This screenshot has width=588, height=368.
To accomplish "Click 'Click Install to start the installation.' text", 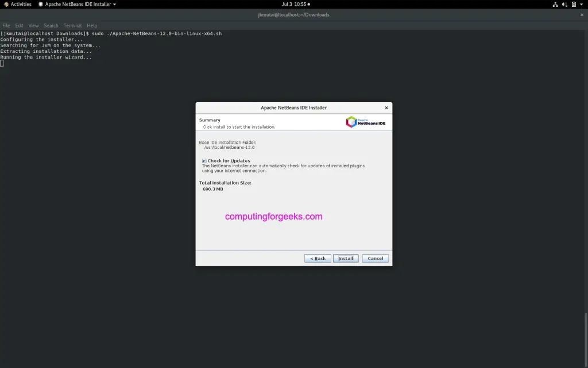I will pyautogui.click(x=239, y=127).
